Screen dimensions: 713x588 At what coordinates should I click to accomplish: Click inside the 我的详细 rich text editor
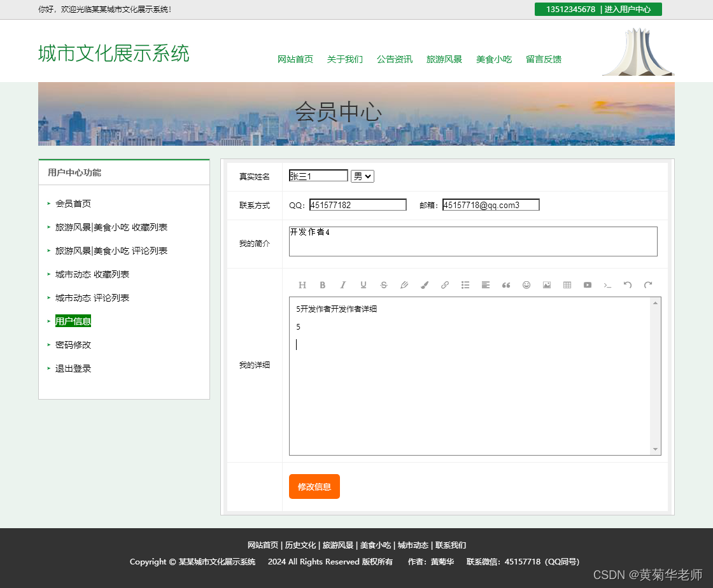coord(470,376)
